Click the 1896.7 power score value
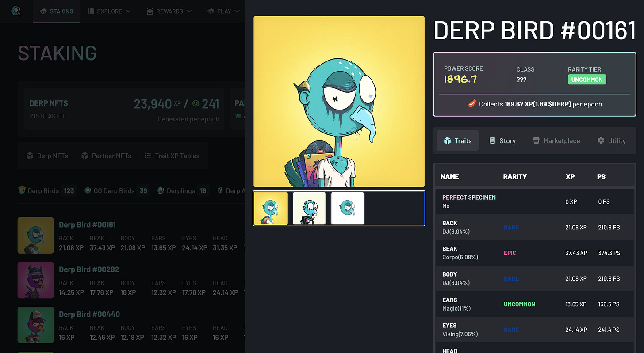This screenshot has width=644, height=353. tap(461, 80)
